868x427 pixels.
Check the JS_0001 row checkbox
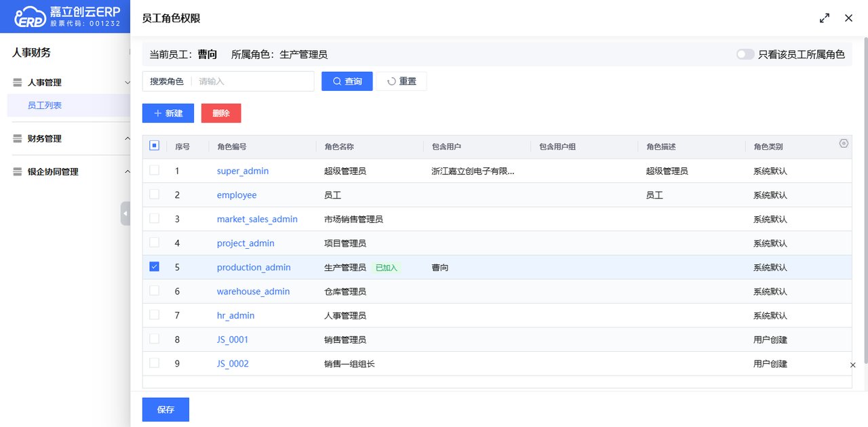coord(154,338)
